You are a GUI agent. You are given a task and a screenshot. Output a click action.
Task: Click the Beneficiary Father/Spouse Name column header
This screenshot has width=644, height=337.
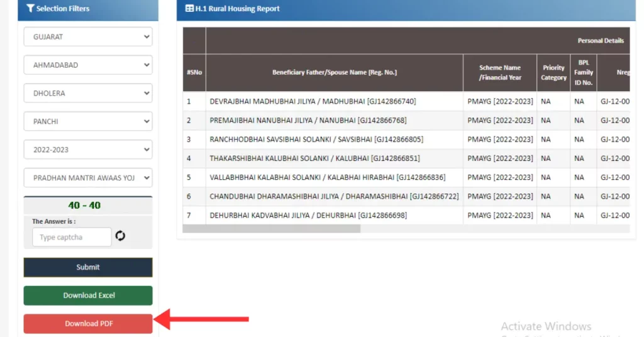coord(334,73)
